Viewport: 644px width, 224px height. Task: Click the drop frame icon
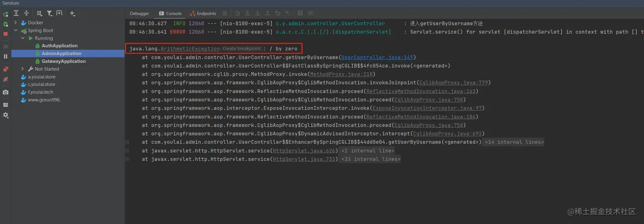[278, 14]
